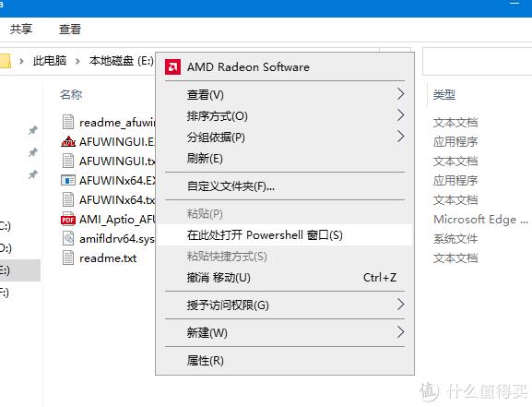Select 自定义文件夹(F)... option

(x=285, y=186)
